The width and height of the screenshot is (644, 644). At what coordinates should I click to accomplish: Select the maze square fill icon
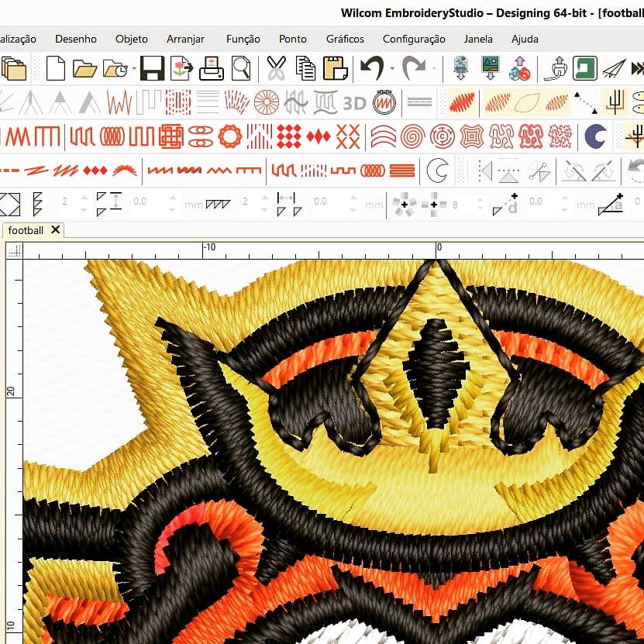click(x=170, y=136)
